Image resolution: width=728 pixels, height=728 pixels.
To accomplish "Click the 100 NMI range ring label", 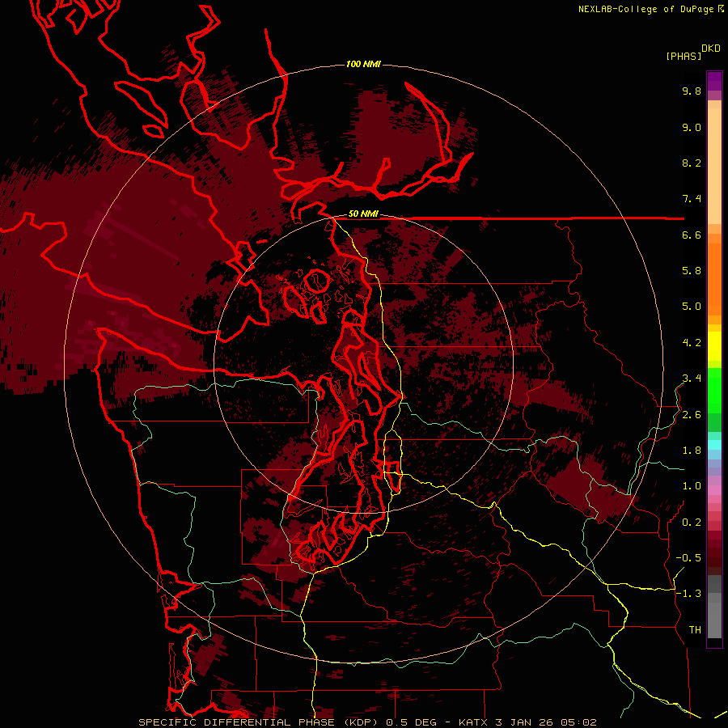I will [363, 64].
